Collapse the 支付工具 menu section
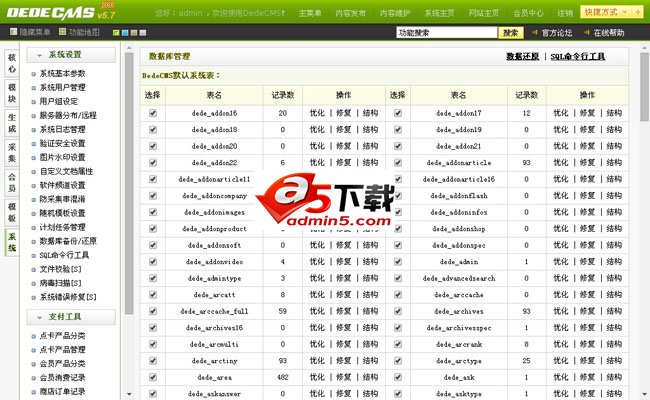The image size is (650, 400). click(71, 317)
